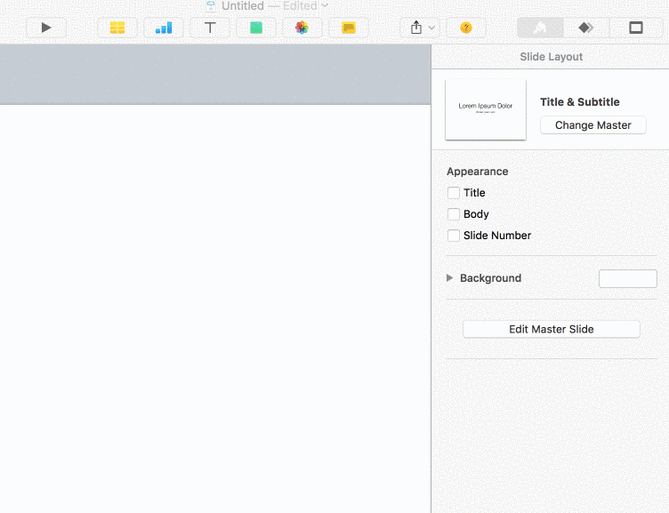Add a text box using Text tool
Viewport: 669px width, 513px height.
210,28
